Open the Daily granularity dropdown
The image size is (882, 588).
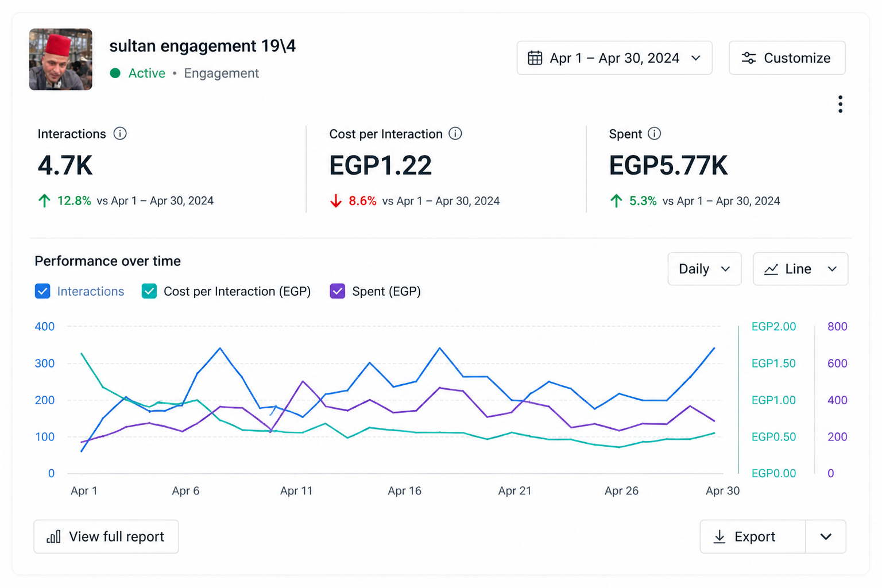[705, 269]
